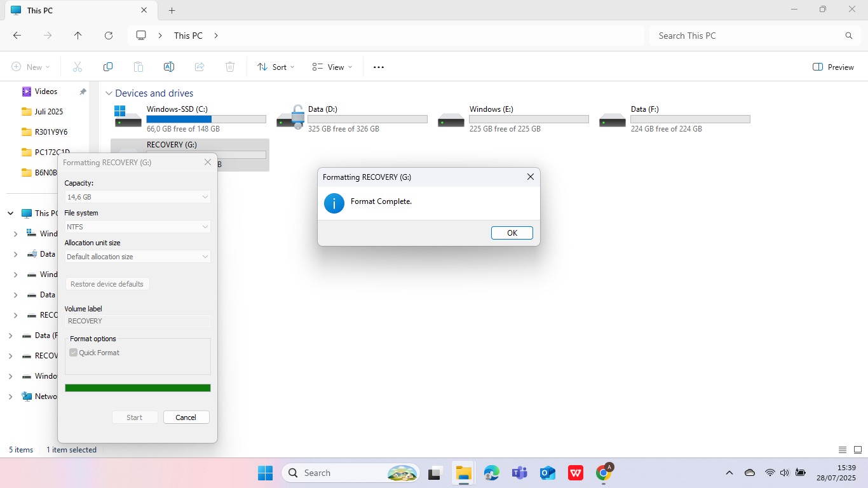This screenshot has height=488, width=868.
Task: Click the Up arrow navigation icon
Action: coord(78,36)
